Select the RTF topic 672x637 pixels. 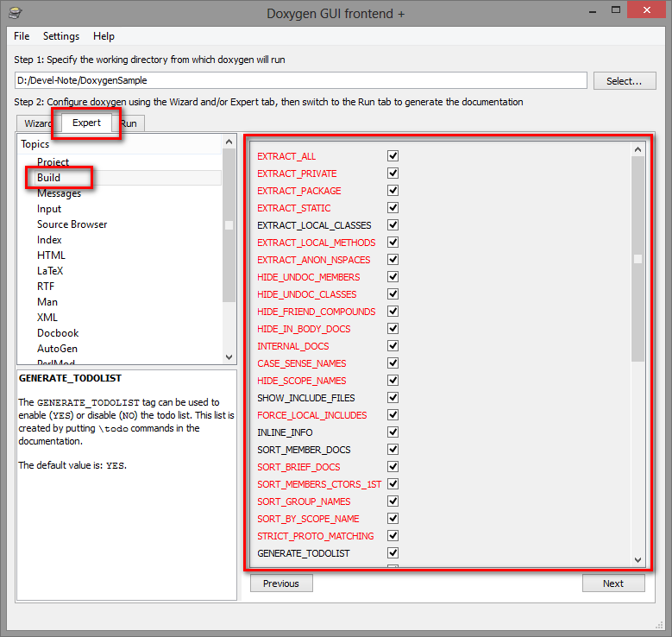[46, 286]
